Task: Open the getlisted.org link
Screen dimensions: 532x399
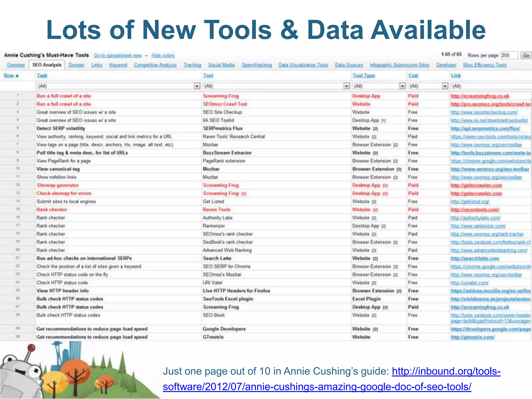Action: 470,202
